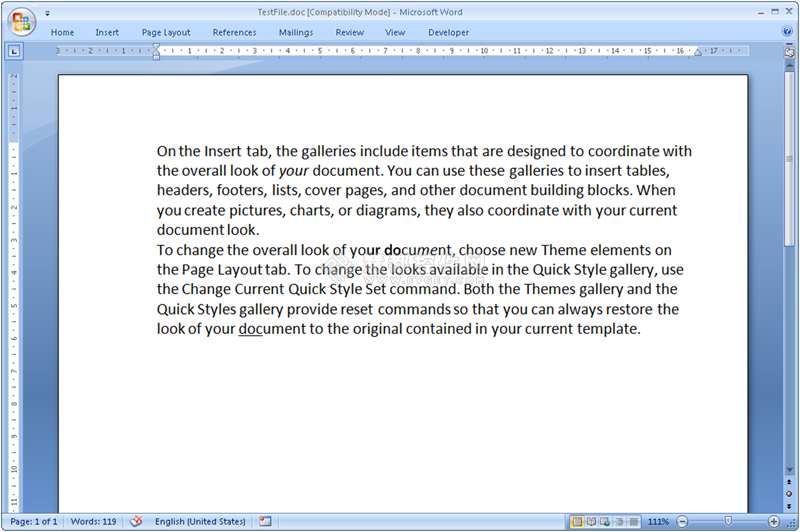Viewport: 800px width, 532px height.
Task: Switch to Print Layout view
Action: click(577, 522)
